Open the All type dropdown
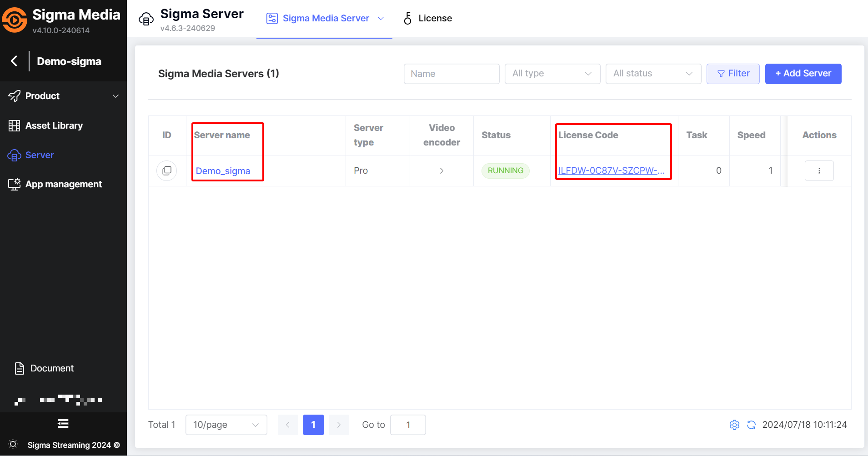868x456 pixels. 552,74
